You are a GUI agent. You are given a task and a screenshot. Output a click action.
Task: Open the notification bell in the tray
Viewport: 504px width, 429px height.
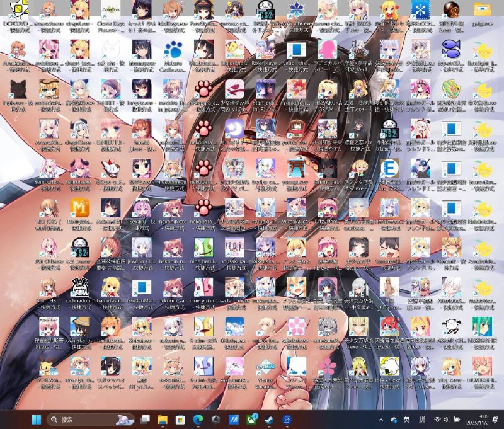click(x=496, y=420)
